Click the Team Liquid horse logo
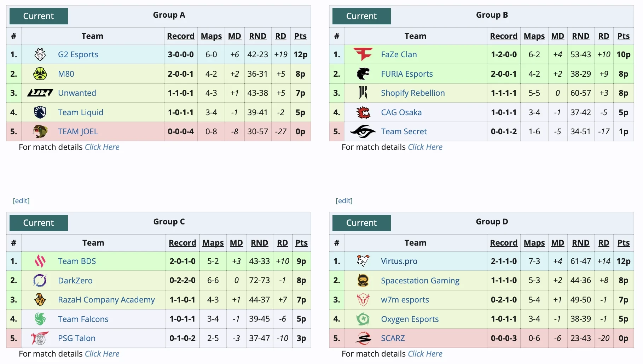The width and height of the screenshot is (643, 364). point(40,112)
